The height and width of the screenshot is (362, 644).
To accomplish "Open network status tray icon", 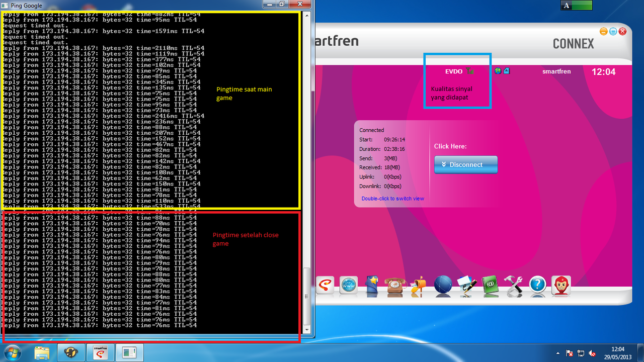I will 581,353.
